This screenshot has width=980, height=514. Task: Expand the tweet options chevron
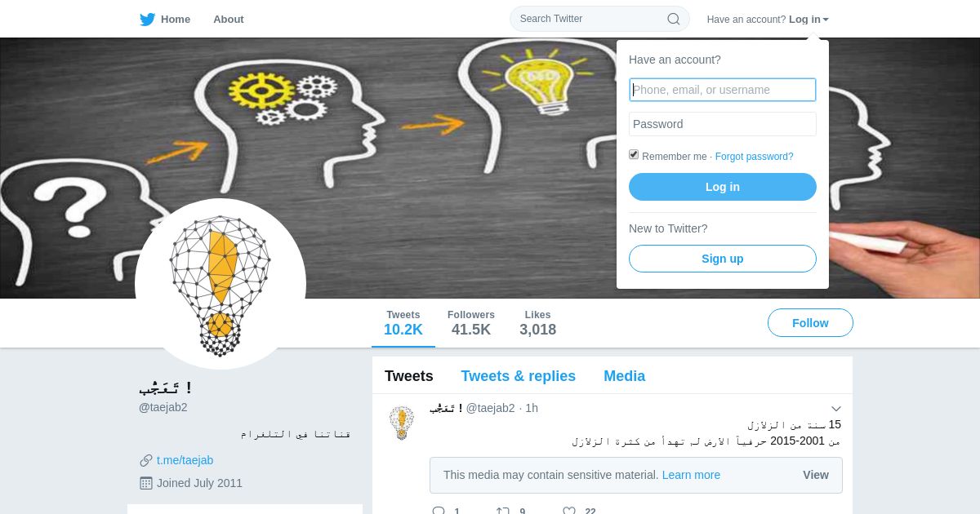836,409
